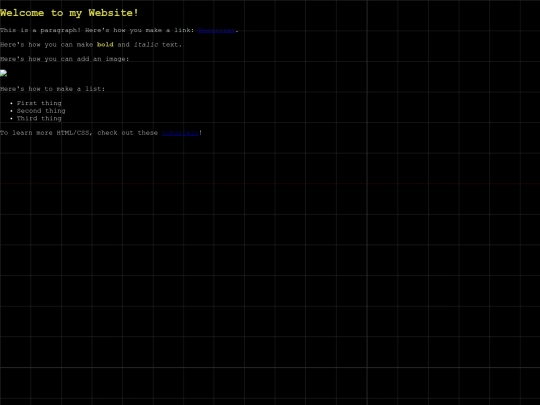Select the 'Second thing' list item

point(41,111)
